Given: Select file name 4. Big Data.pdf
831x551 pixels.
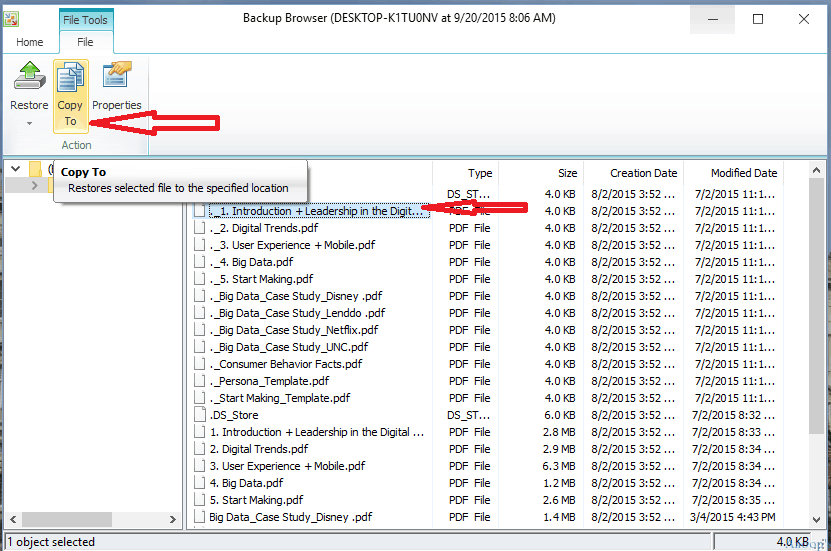Looking at the screenshot, I should (x=246, y=483).
